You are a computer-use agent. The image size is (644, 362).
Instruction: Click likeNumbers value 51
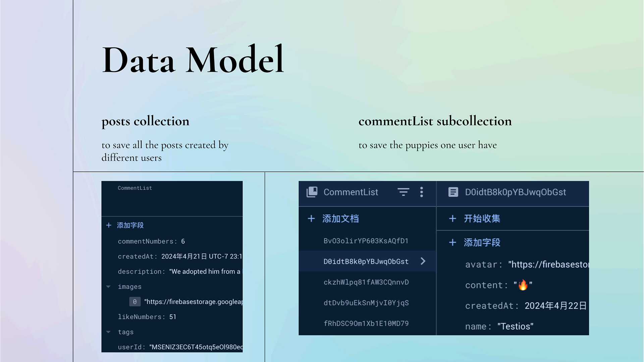coord(172,317)
